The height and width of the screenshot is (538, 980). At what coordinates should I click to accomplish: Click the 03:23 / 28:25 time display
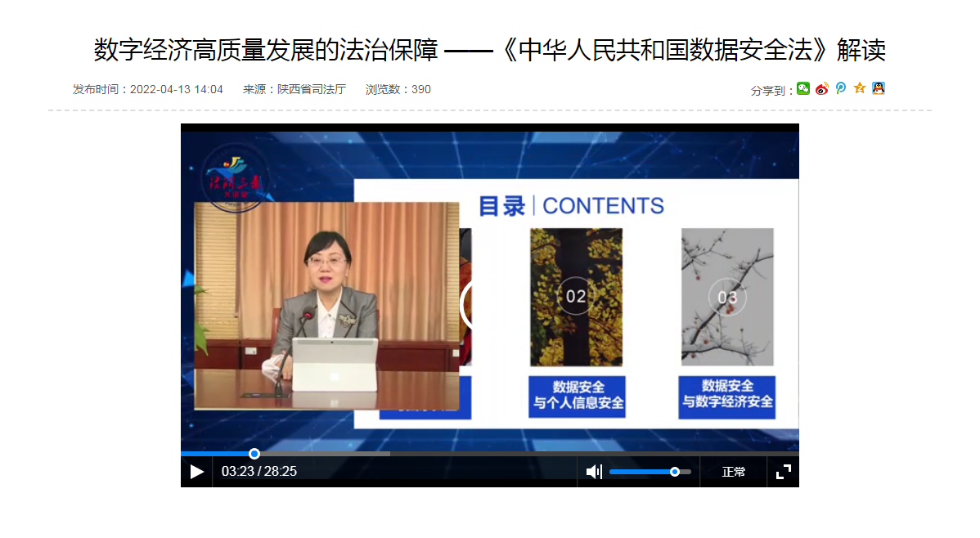pyautogui.click(x=258, y=472)
